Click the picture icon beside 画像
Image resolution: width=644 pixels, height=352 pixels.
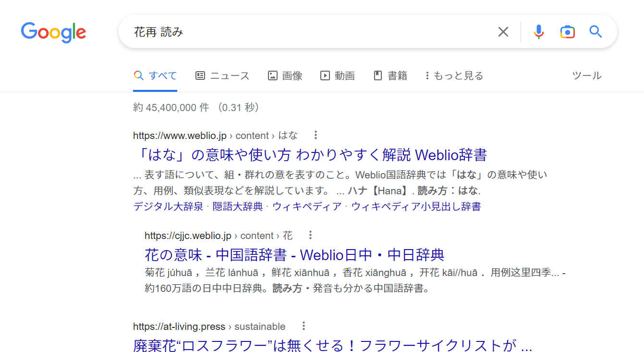273,75
